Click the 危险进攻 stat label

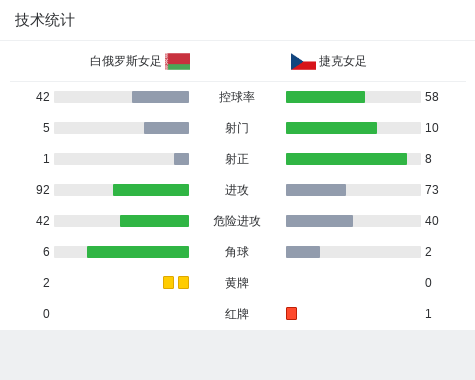(237, 221)
